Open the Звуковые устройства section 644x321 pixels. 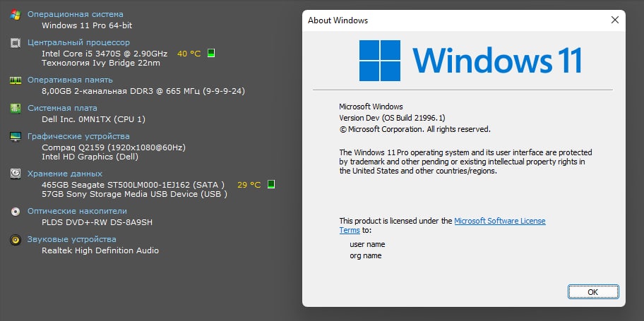[72, 239]
